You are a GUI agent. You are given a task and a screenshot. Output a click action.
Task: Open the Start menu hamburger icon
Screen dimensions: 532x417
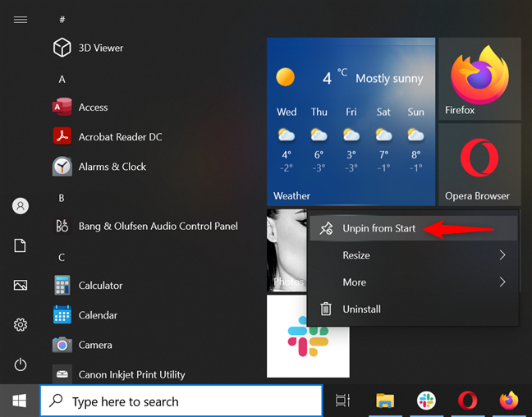[x=21, y=20]
